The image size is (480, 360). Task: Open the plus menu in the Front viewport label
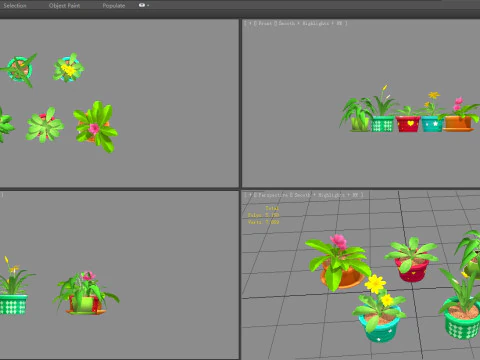(x=250, y=23)
